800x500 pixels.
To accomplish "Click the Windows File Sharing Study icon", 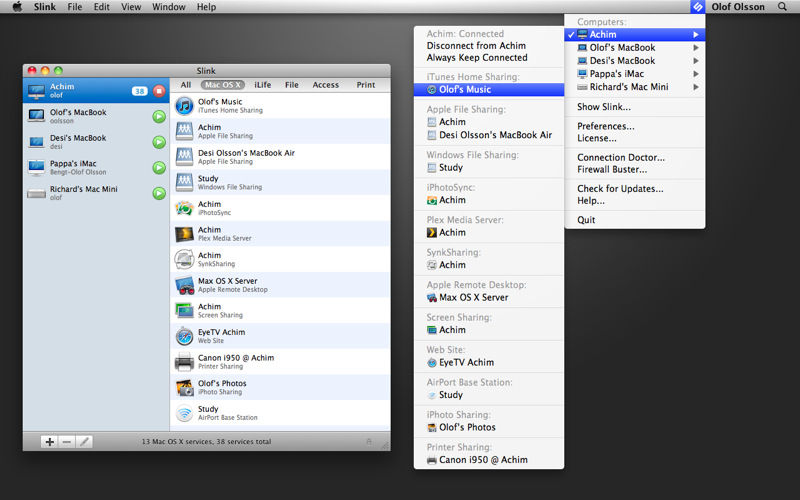I will coord(184,182).
